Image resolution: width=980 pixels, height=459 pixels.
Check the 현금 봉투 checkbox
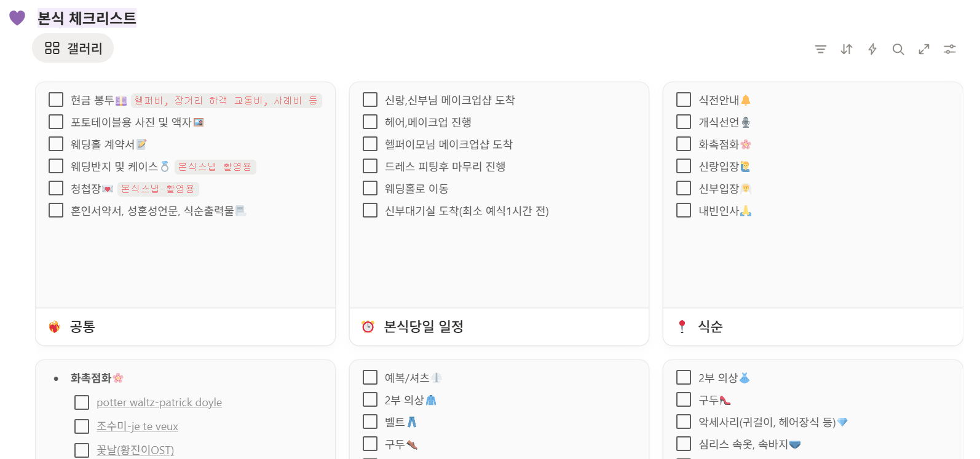55,99
